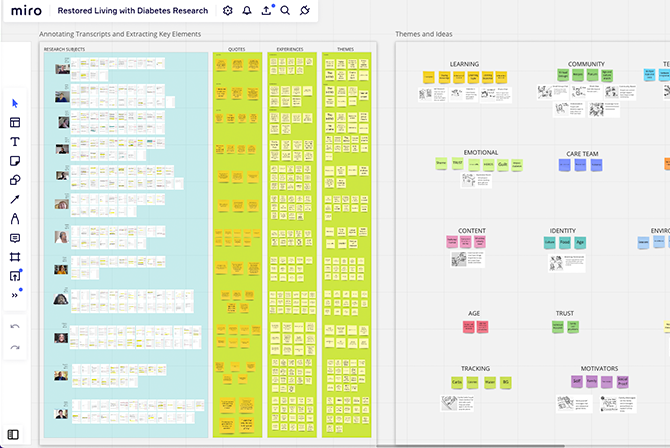Choose the Connection line arrow tool
Viewport: 670px width, 448px height.
pyautogui.click(x=15, y=199)
